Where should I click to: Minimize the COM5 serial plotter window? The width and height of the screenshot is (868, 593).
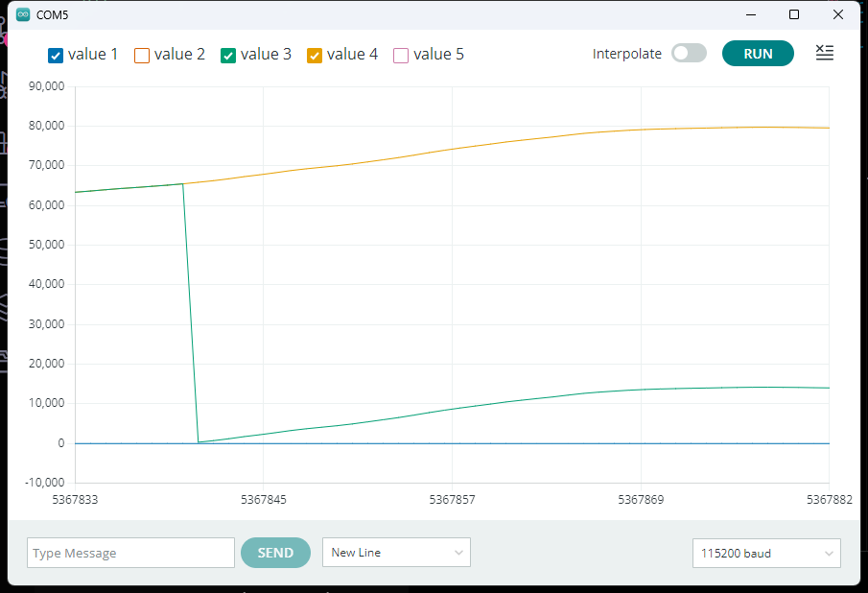click(x=749, y=14)
